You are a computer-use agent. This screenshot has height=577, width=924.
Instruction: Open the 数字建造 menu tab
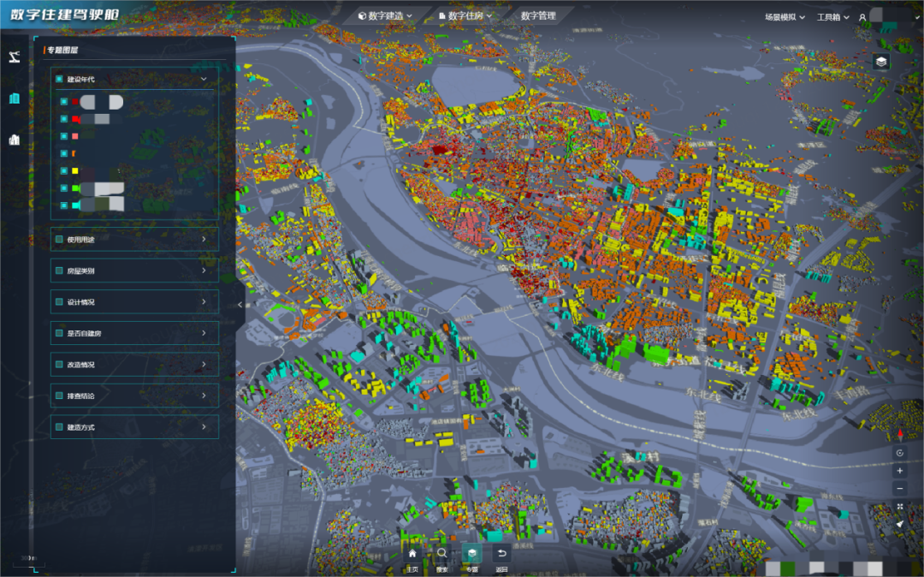click(385, 15)
